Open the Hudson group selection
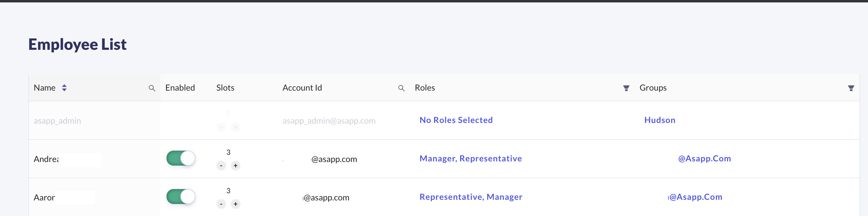868x216 pixels. click(659, 120)
